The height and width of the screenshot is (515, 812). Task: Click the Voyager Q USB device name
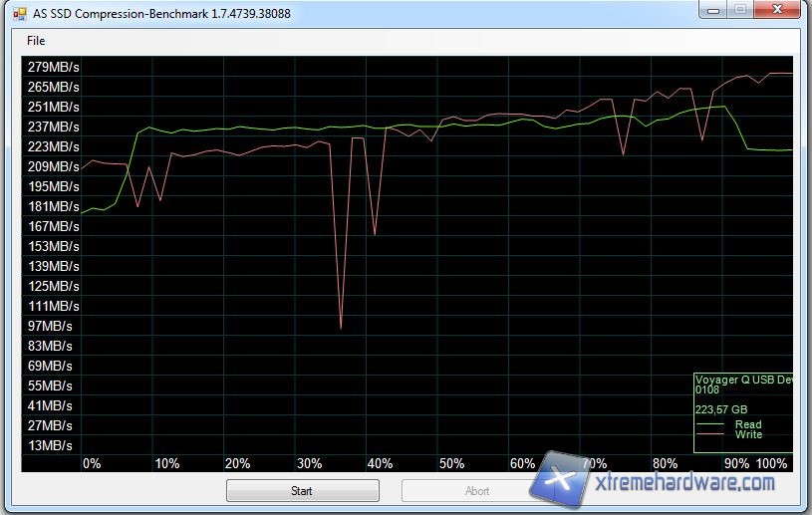click(742, 380)
